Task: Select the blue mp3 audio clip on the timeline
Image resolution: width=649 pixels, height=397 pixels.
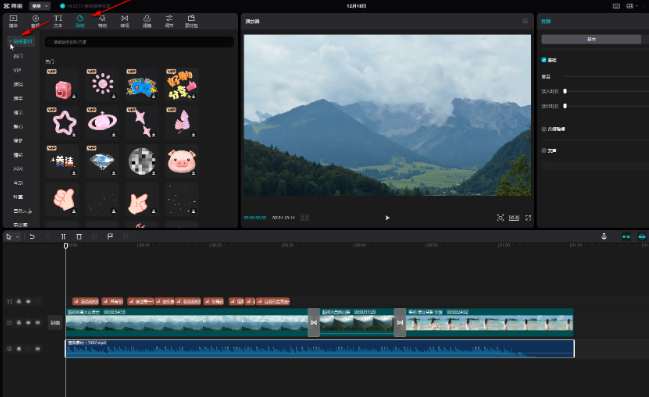Action: [x=320, y=349]
